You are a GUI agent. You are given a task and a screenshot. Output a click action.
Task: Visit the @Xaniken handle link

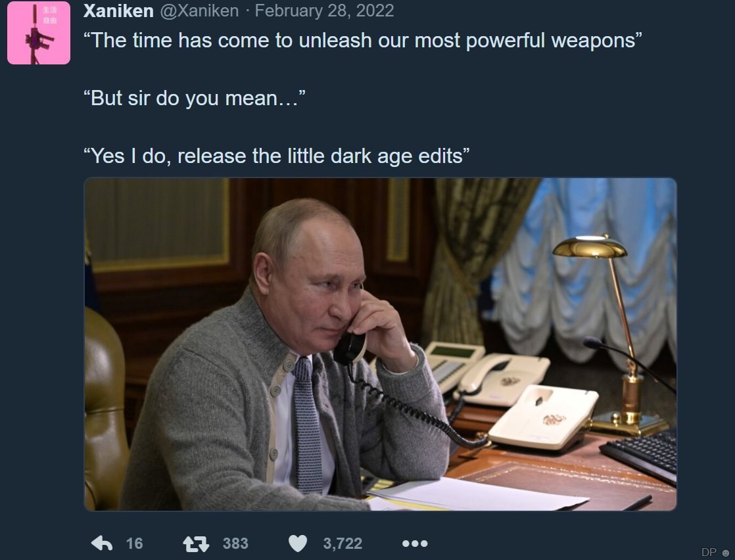pyautogui.click(x=200, y=11)
